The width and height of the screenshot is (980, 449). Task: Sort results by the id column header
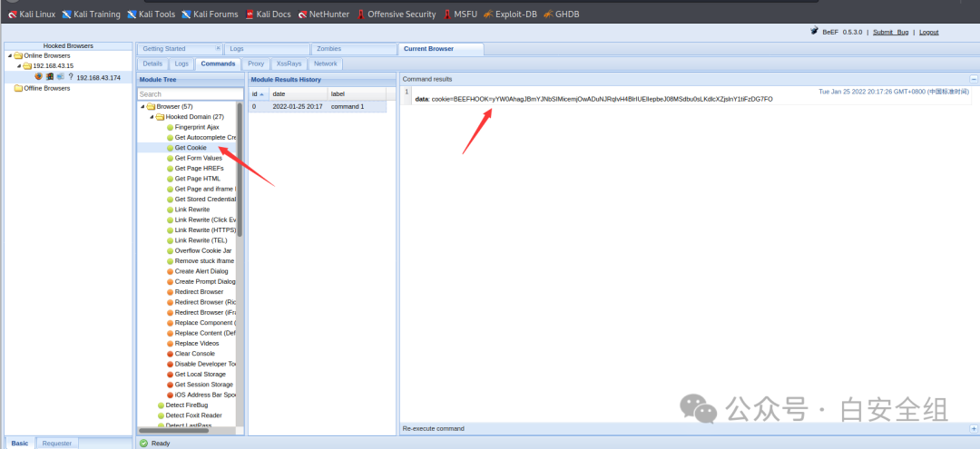[x=258, y=93]
